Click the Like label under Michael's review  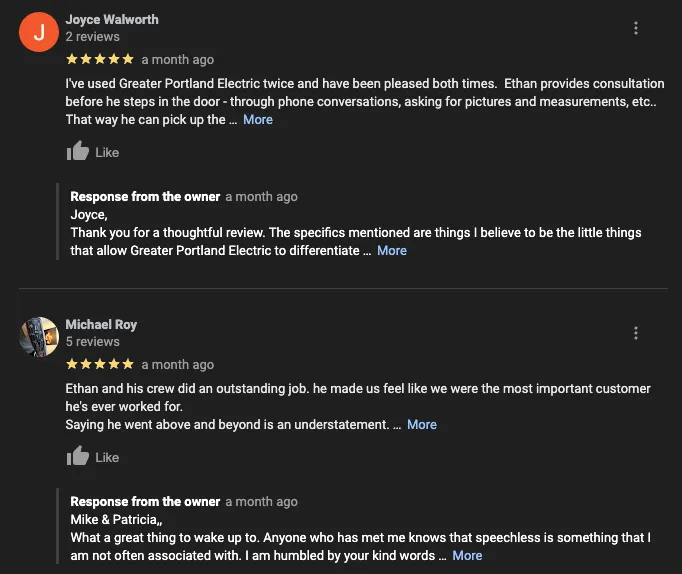(x=107, y=458)
